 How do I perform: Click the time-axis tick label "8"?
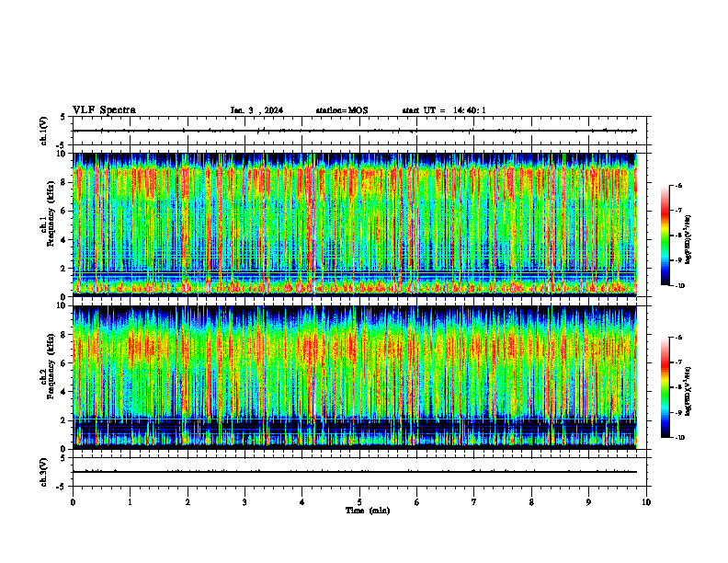pyautogui.click(x=531, y=502)
